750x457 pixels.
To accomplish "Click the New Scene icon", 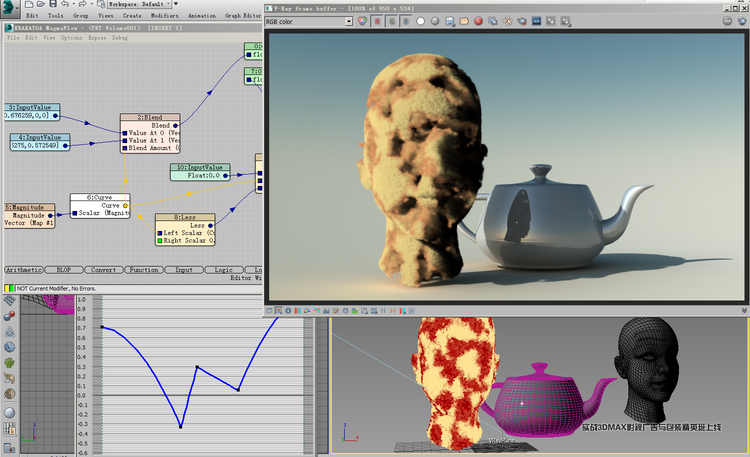I will pos(29,4).
